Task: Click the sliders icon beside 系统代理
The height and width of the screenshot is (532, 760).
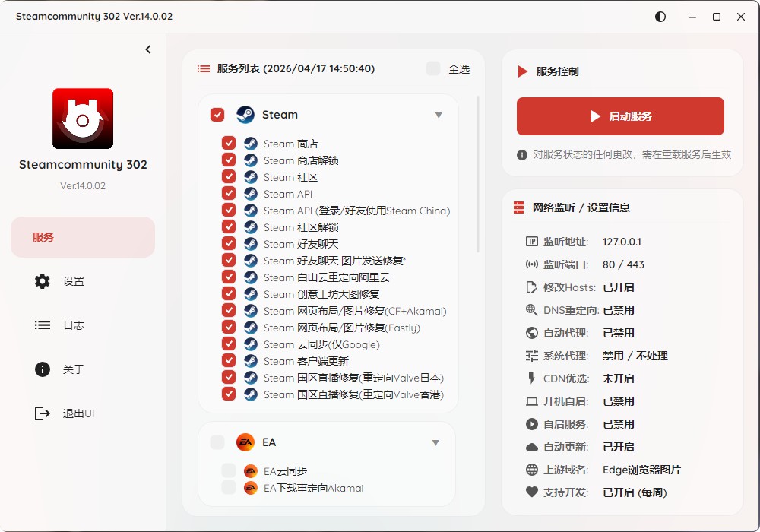Action: click(x=532, y=356)
